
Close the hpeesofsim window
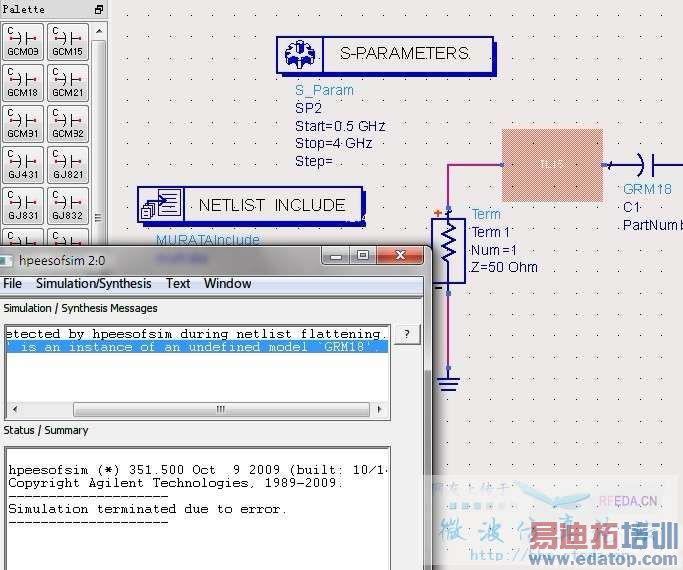pyautogui.click(x=400, y=255)
